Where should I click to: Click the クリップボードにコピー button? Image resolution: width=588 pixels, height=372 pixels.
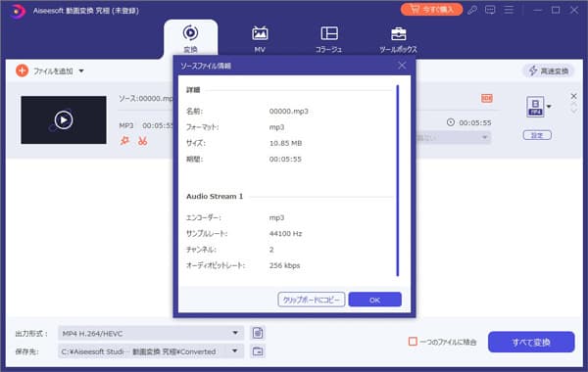tap(312, 300)
